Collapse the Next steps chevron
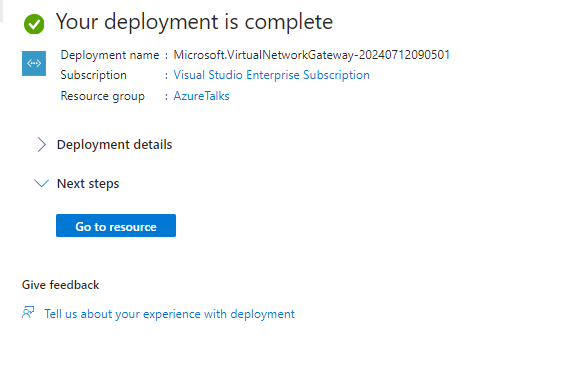 coord(42,183)
